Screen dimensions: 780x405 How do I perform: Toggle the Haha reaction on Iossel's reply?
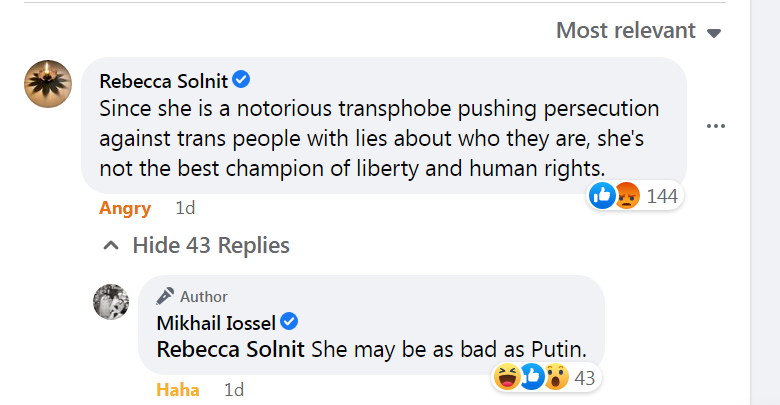[177, 389]
